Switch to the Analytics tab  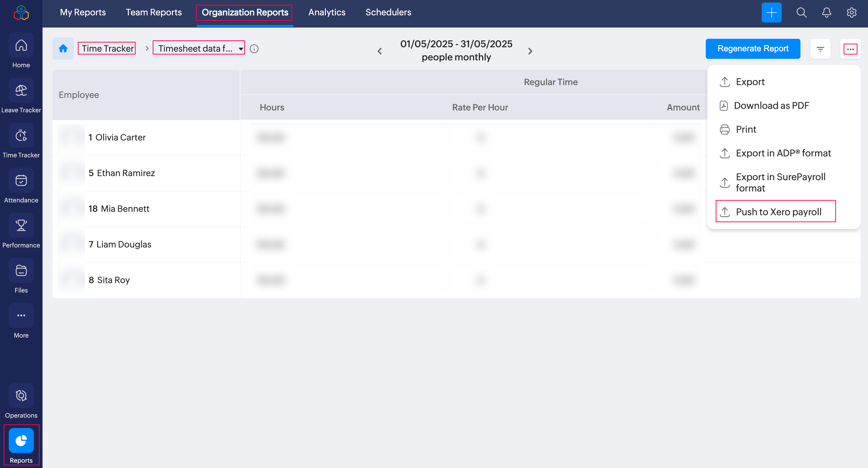326,13
